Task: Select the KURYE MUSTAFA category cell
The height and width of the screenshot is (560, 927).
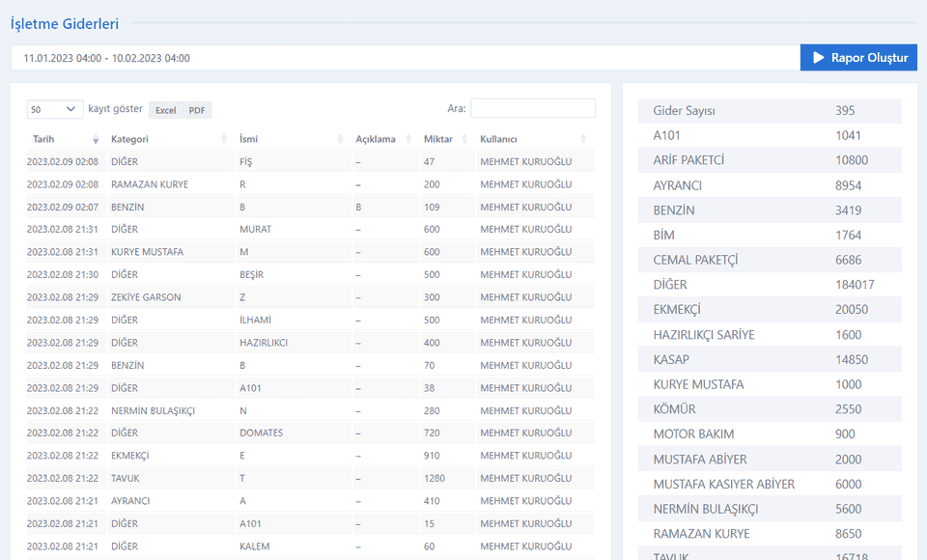Action: (x=170, y=252)
